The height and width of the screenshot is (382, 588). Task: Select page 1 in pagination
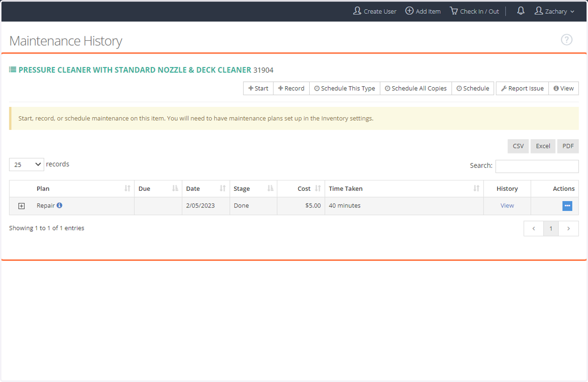551,229
